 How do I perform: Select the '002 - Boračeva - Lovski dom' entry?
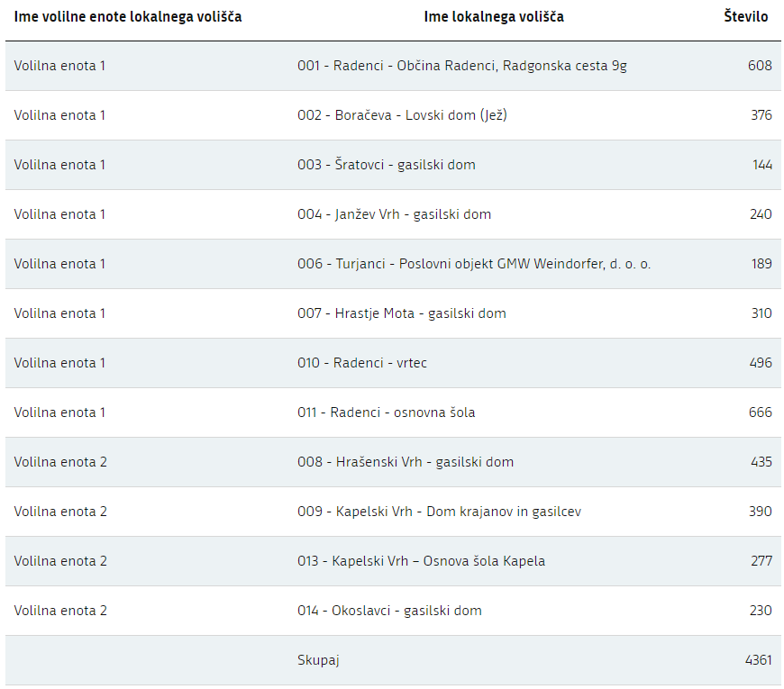pyautogui.click(x=402, y=115)
